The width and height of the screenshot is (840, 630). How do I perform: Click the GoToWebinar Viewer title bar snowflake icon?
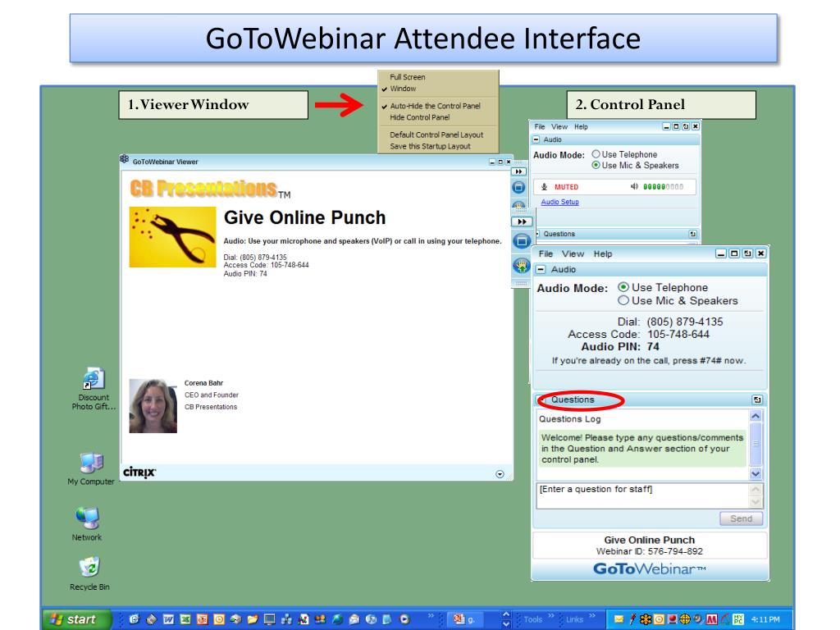125,159
